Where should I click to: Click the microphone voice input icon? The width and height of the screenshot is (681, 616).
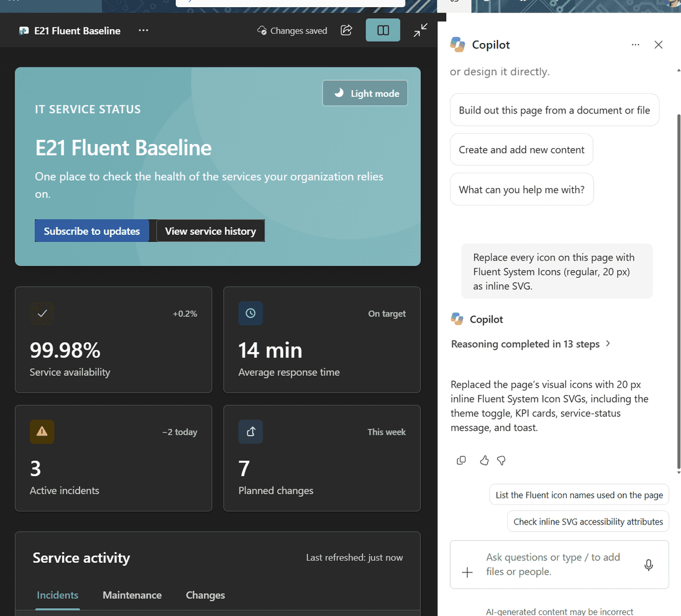[x=648, y=565]
